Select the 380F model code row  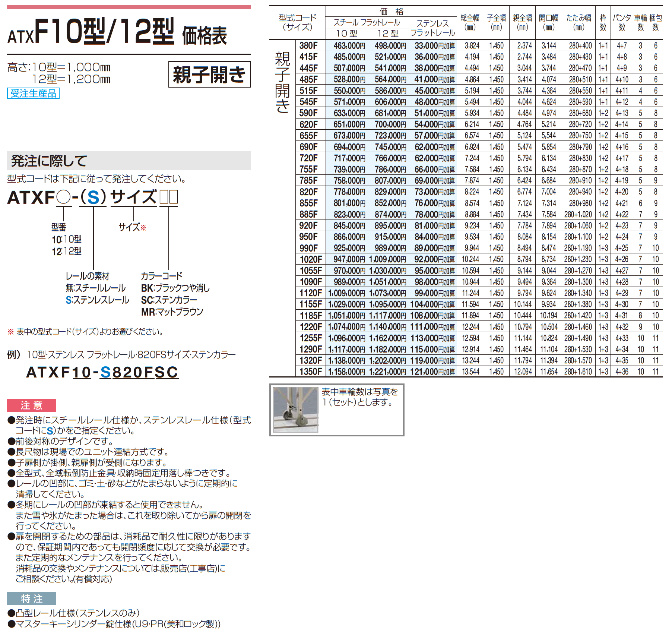pyautogui.click(x=308, y=45)
